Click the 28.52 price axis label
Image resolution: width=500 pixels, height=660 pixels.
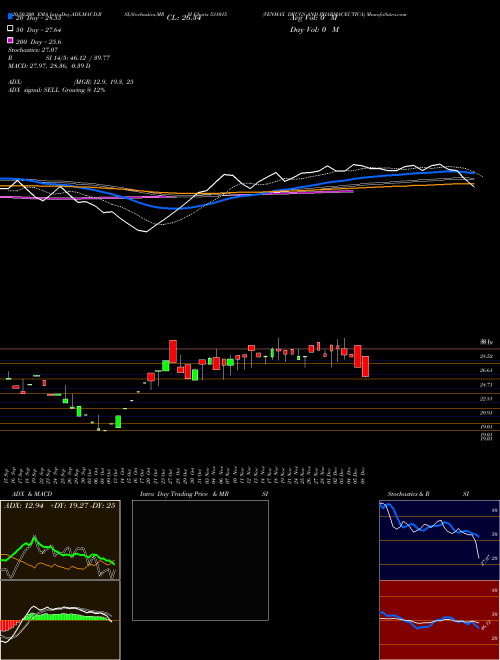coord(486,356)
